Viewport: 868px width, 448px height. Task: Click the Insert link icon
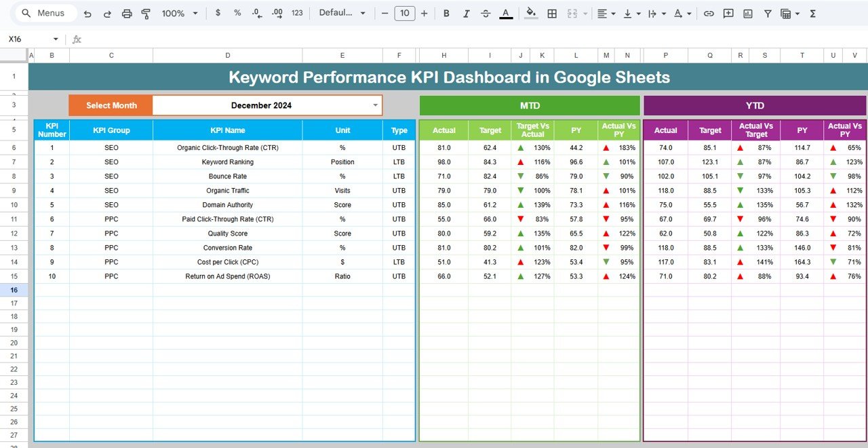coord(709,13)
